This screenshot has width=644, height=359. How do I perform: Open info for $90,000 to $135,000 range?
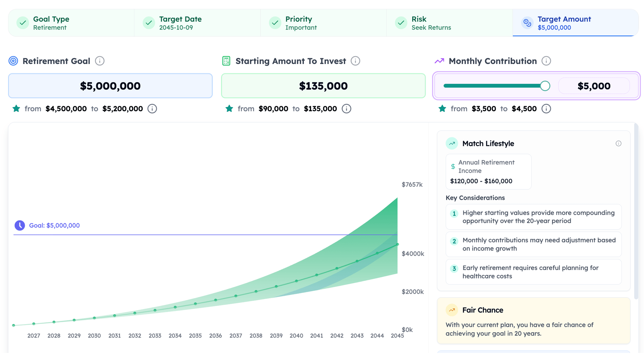[x=346, y=109]
